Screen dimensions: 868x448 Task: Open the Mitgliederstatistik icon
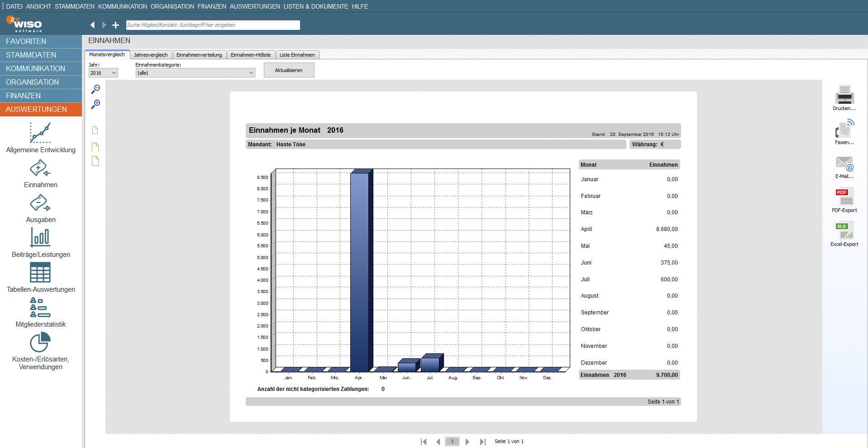click(40, 307)
